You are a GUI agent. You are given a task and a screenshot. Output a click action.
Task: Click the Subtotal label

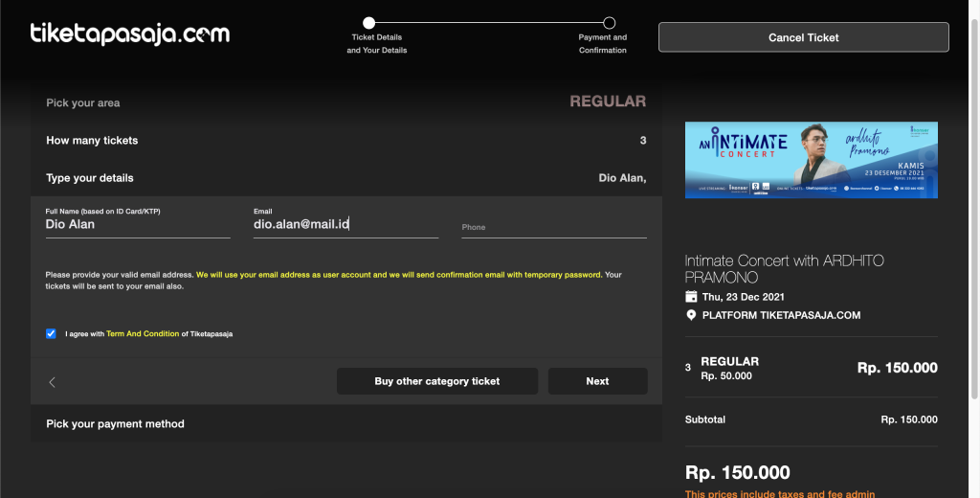coord(705,419)
